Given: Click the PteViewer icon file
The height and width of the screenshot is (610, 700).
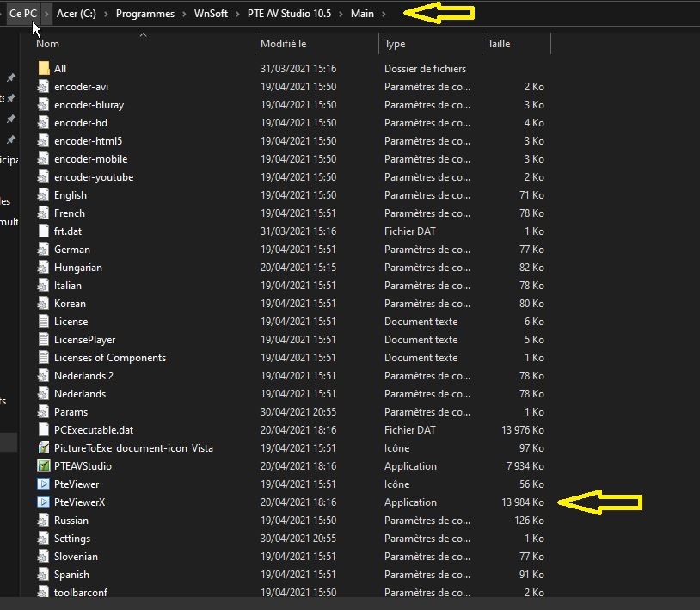Looking at the screenshot, I should pyautogui.click(x=43, y=484).
